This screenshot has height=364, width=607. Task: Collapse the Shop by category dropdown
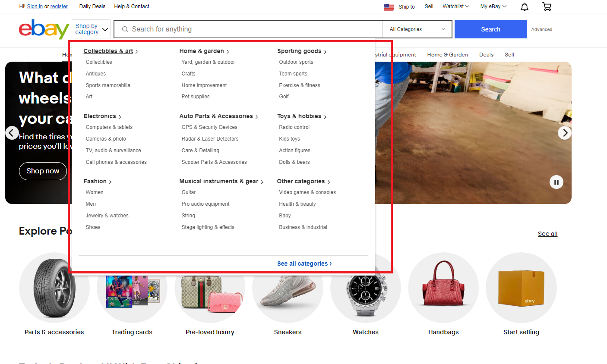coord(91,29)
